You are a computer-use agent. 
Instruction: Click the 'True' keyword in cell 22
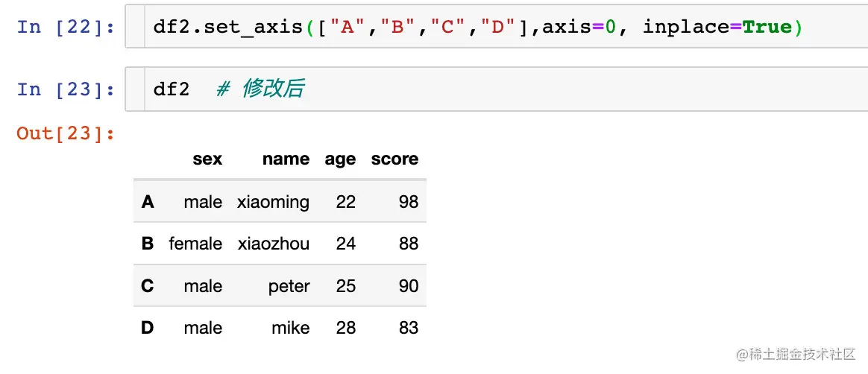tap(768, 26)
